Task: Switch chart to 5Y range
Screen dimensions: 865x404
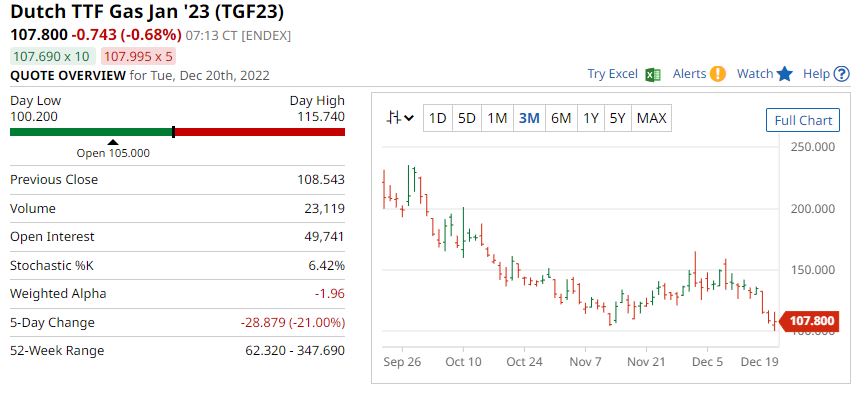Action: click(617, 118)
